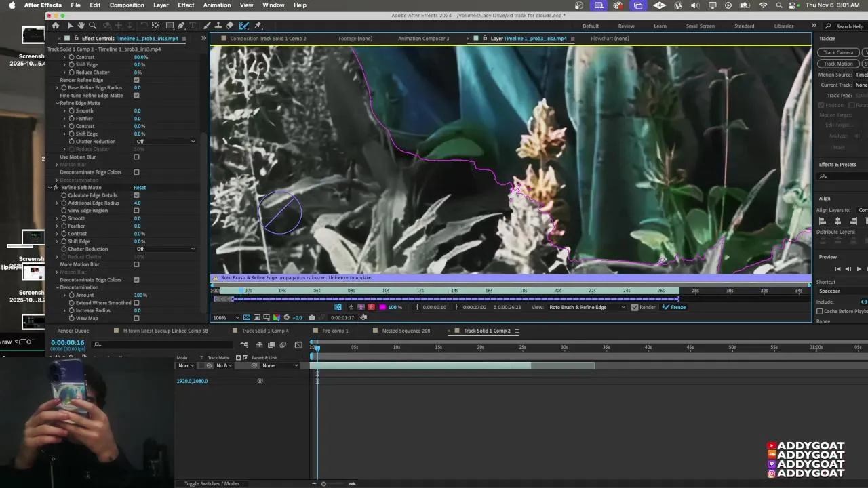868x488 pixels.
Task: Select the Zoom magnifier tool
Action: (x=92, y=26)
